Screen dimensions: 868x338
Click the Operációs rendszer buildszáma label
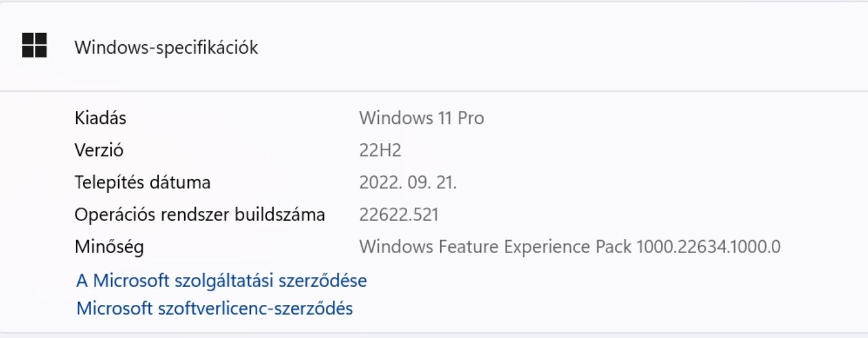coord(200,215)
